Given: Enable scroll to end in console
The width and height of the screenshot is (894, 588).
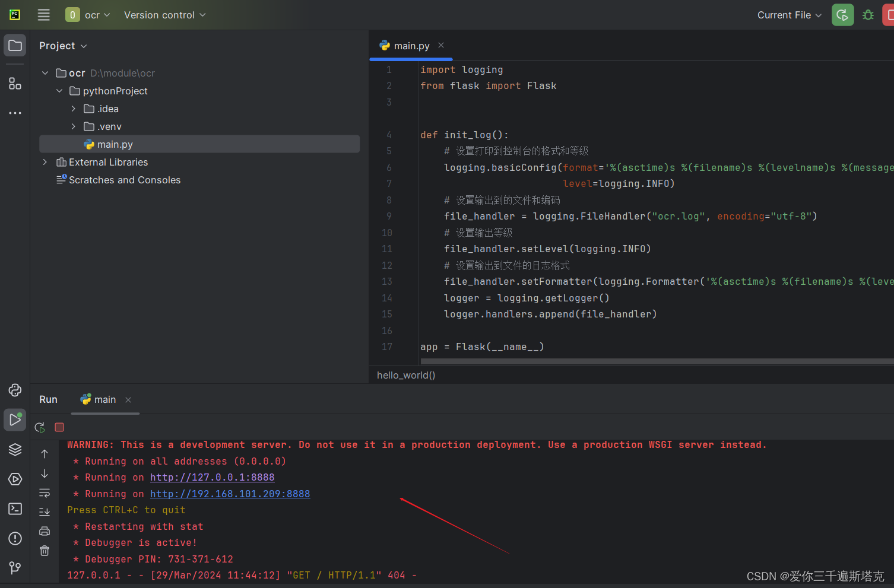Looking at the screenshot, I should (x=45, y=511).
